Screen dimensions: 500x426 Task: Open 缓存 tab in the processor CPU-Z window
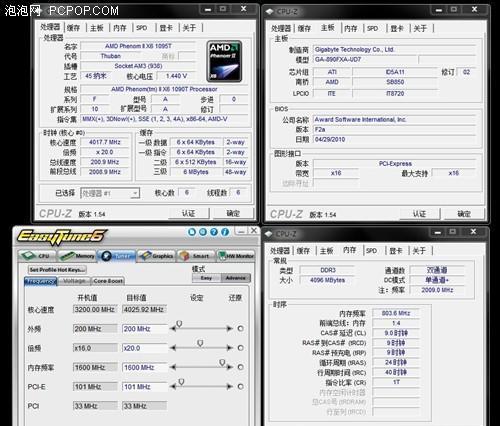click(x=73, y=28)
